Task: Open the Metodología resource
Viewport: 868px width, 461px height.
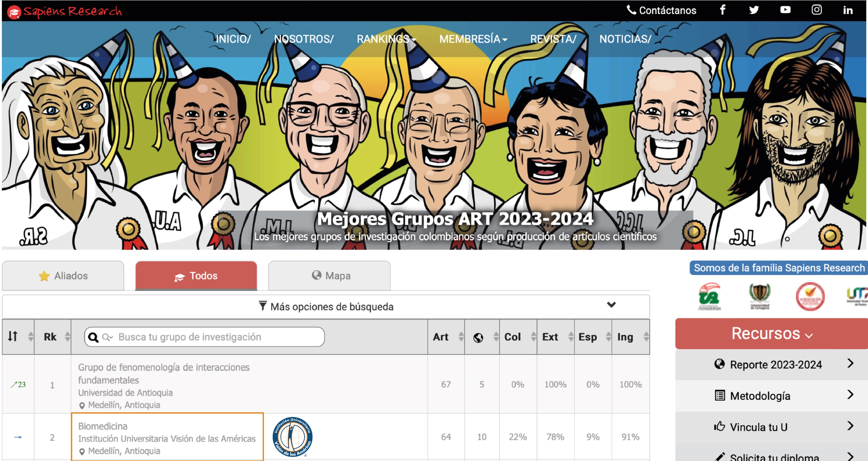Action: 772,396
